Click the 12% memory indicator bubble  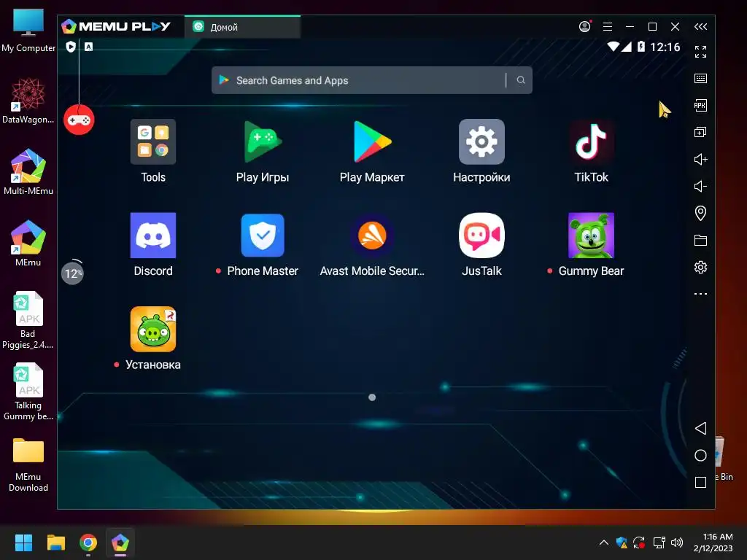click(x=72, y=273)
